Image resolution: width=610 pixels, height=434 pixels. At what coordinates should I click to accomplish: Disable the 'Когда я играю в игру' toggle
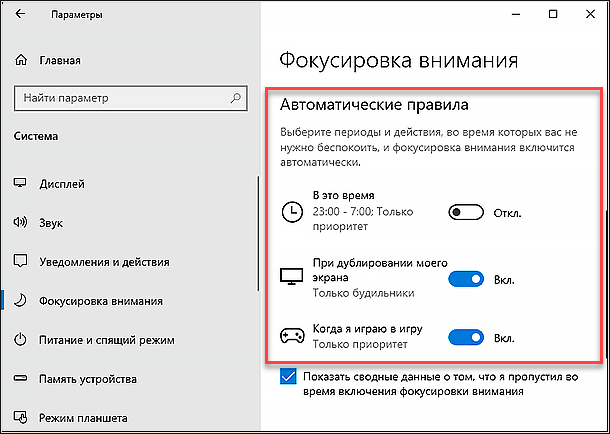click(465, 337)
